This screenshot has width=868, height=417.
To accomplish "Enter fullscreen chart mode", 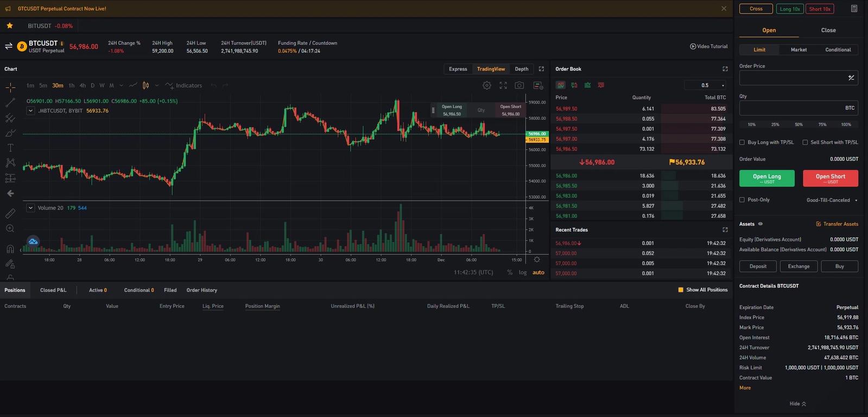I will [503, 85].
